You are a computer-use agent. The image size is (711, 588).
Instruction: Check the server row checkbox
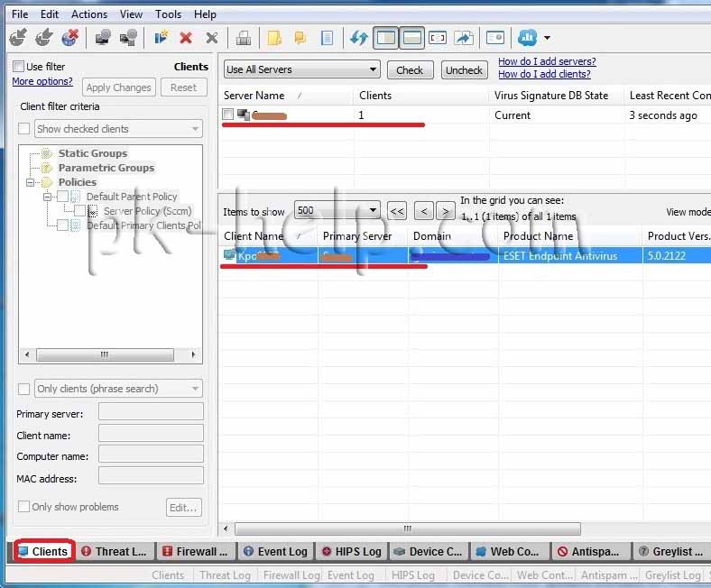pyautogui.click(x=228, y=115)
